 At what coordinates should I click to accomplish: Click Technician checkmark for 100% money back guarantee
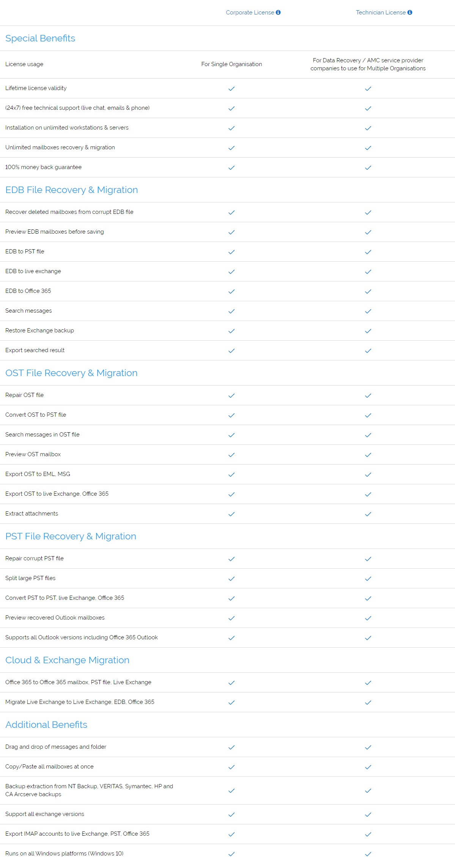(368, 168)
